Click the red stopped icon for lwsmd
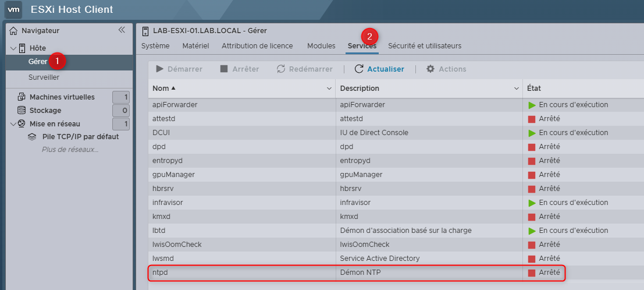Viewport: 644px width, 290px height. (532, 259)
